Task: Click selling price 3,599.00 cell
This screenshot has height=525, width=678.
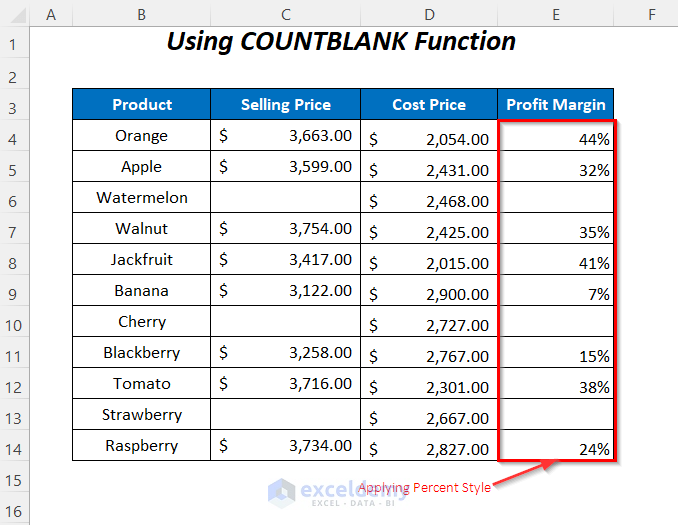Action: [285, 166]
